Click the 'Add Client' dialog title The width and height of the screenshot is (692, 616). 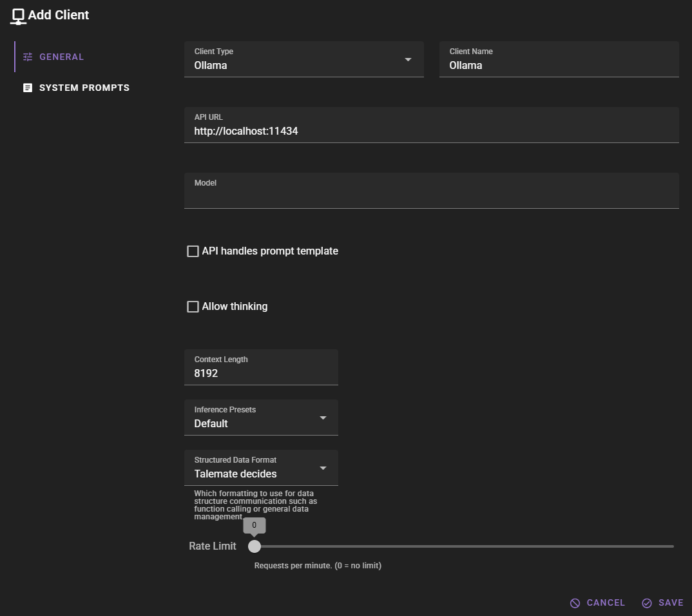click(59, 15)
